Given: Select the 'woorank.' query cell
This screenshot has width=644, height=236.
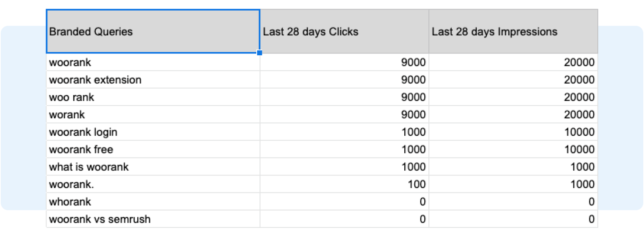Looking at the screenshot, I should pyautogui.click(x=153, y=184).
